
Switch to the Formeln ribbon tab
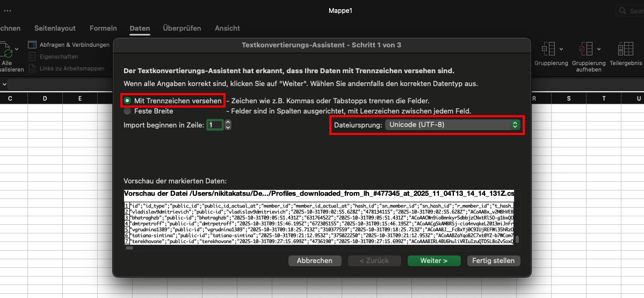[x=104, y=28]
